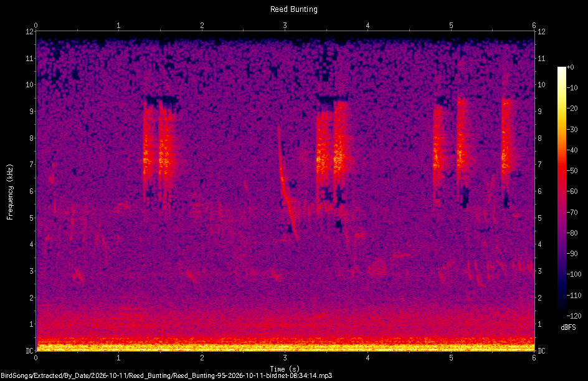Click the "12" label on the left frequency axis
Image resolution: width=588 pixels, height=381 pixels.
pyautogui.click(x=30, y=32)
